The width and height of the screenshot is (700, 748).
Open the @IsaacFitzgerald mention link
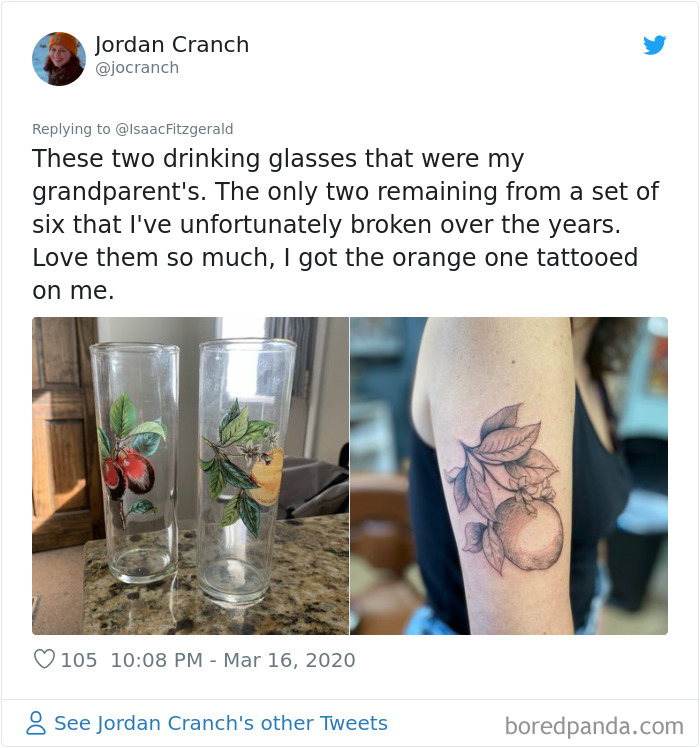point(174,128)
